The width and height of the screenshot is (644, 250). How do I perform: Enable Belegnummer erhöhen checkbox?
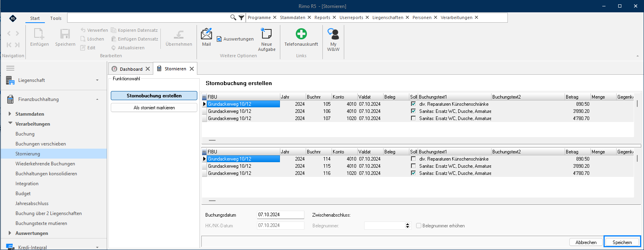coord(418,226)
